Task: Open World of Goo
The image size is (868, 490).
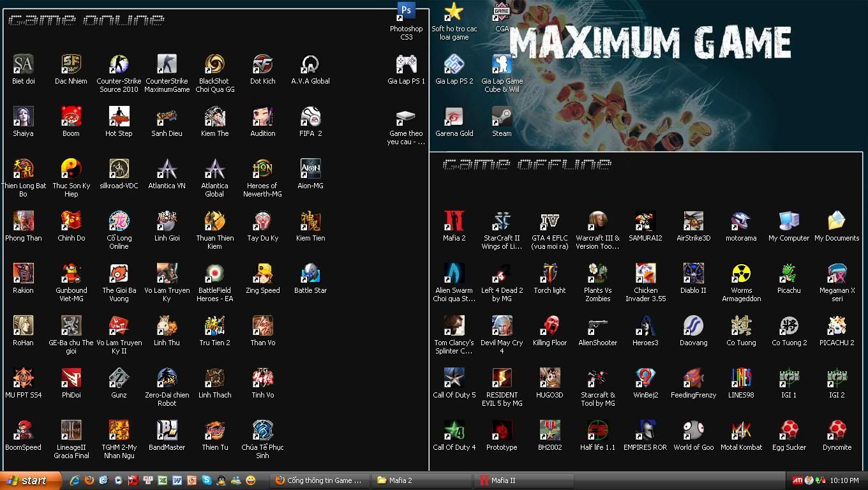Action: [x=693, y=430]
